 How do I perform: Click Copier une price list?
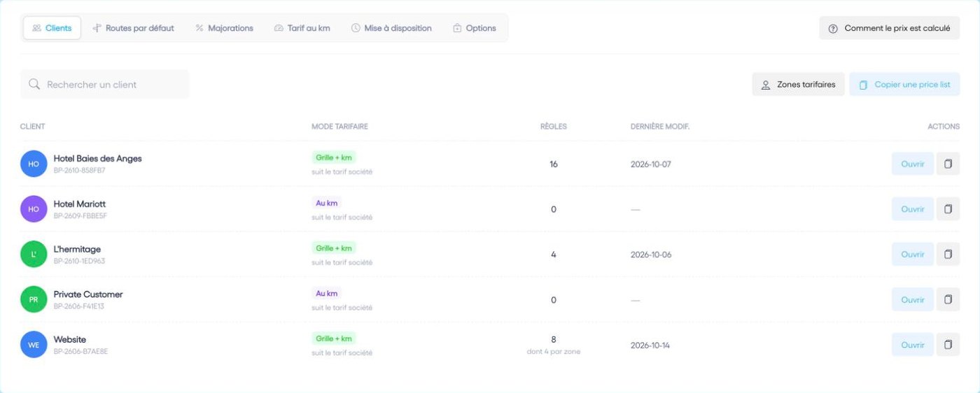pos(904,85)
